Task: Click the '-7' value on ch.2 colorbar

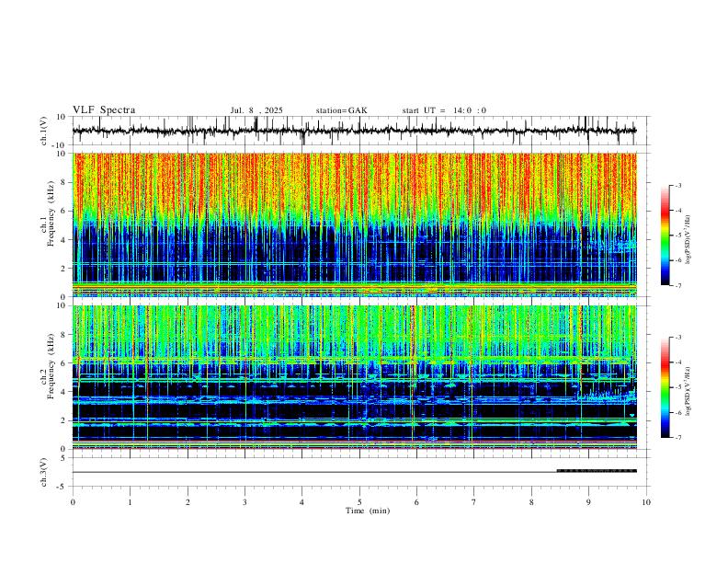Action: 677,438
